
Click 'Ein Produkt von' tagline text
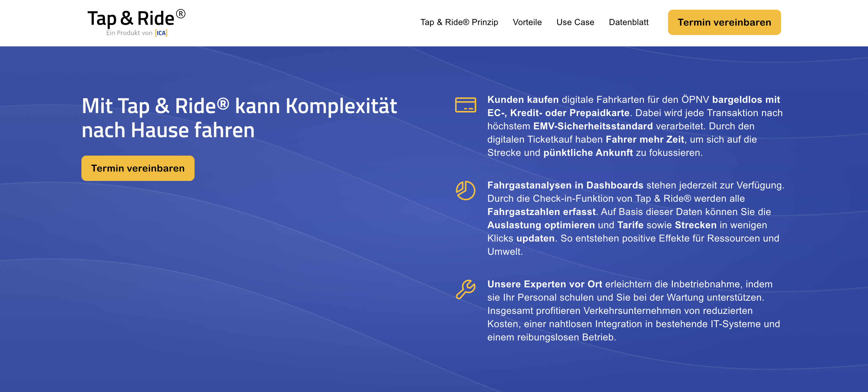pos(129,33)
